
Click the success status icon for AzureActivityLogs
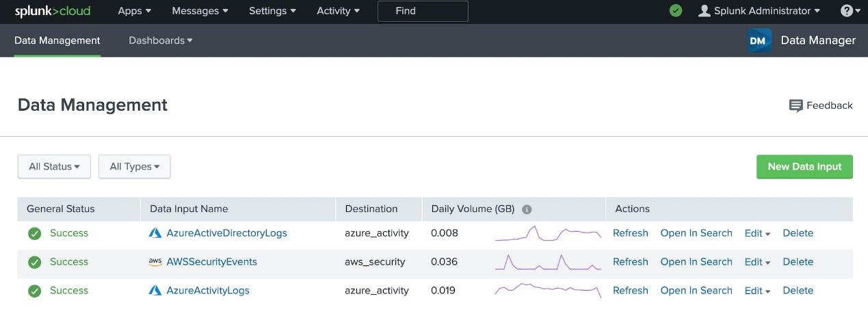point(34,291)
